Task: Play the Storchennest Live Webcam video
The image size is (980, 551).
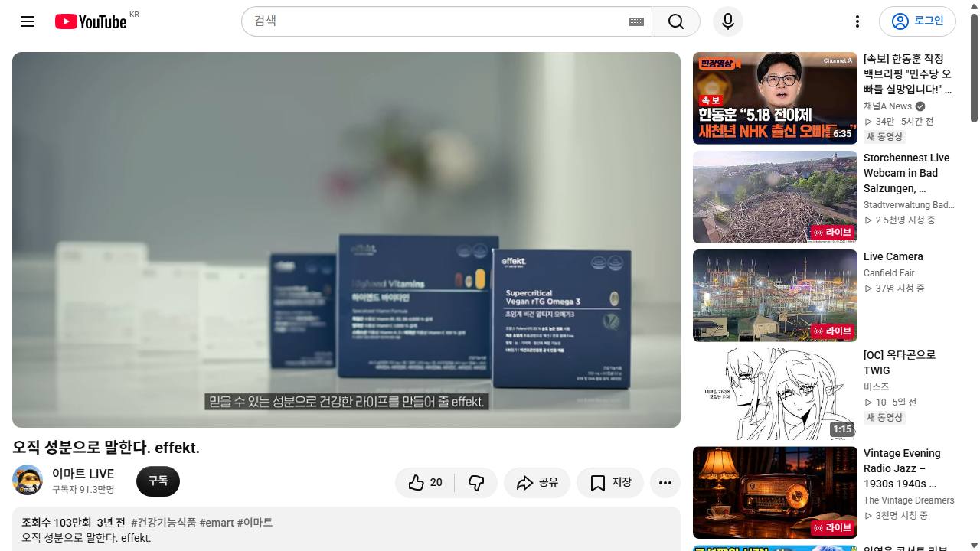Action: coord(775,197)
